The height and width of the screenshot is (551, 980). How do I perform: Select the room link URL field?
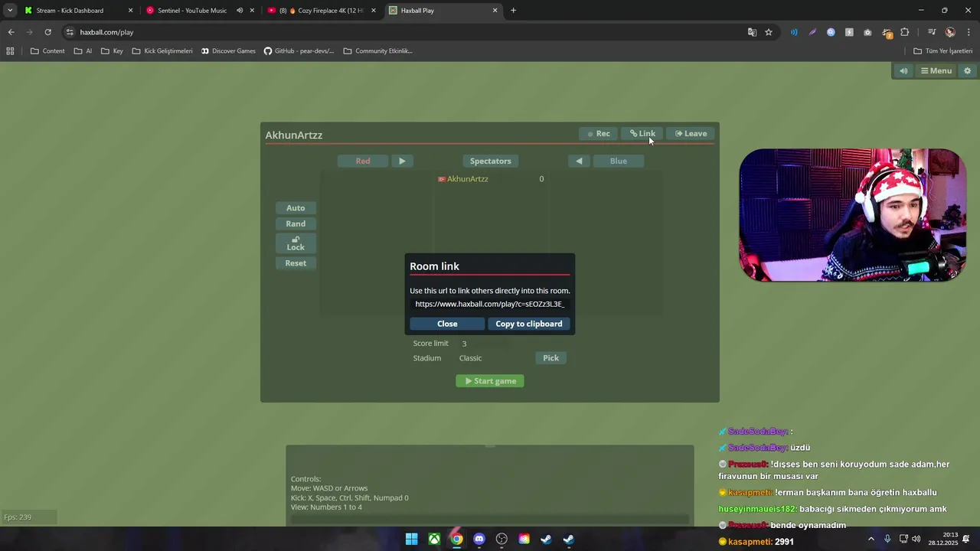pyautogui.click(x=490, y=304)
